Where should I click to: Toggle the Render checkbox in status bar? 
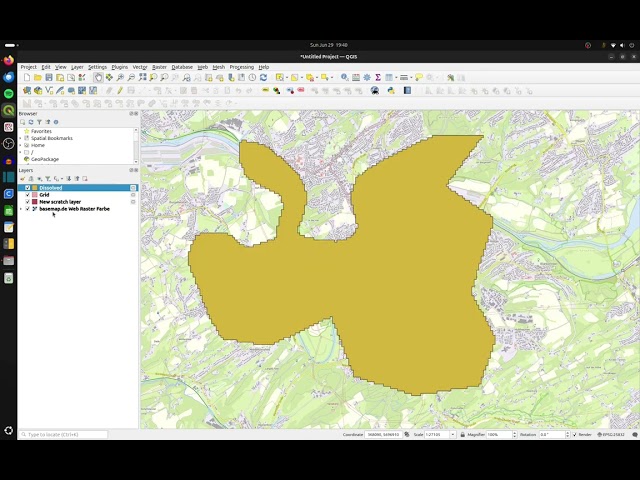tap(575, 435)
